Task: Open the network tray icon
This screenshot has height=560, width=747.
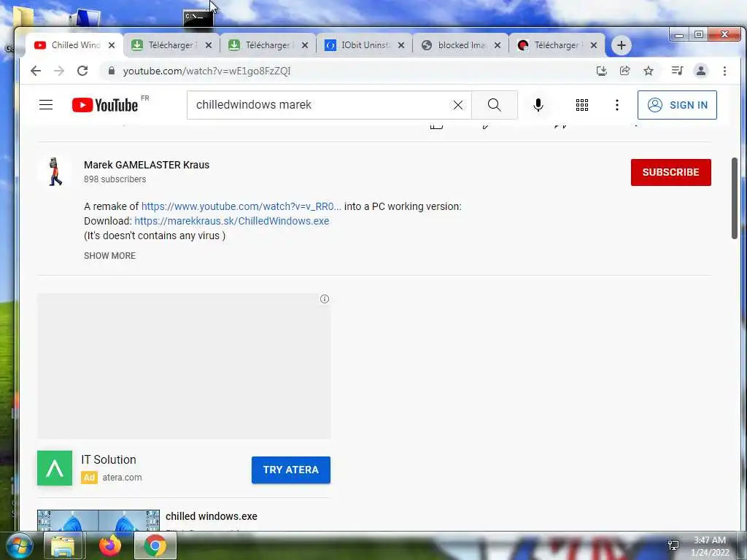Action: [x=673, y=545]
